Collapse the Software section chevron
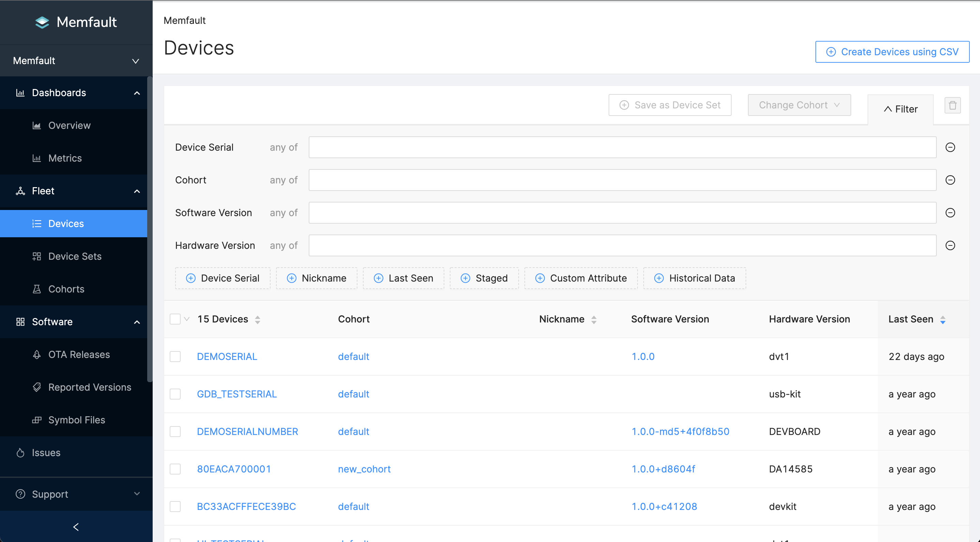Viewport: 980px width, 542px height. click(x=137, y=322)
